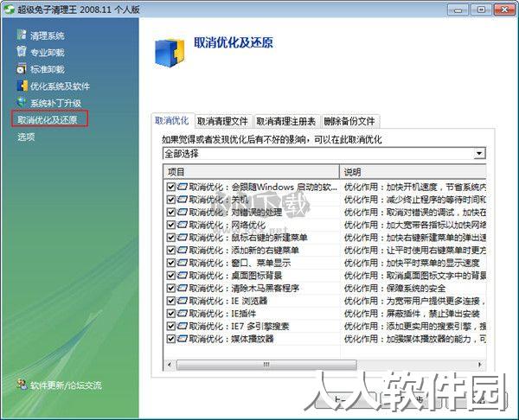Uncheck 会跟随Windows启动的软件 item
The width and height of the screenshot is (519, 420).
170,187
